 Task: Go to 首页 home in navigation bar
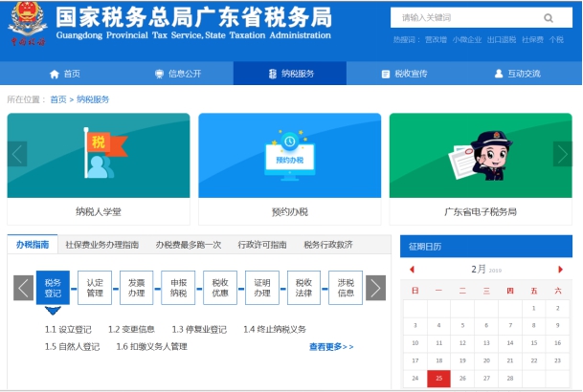[65, 74]
